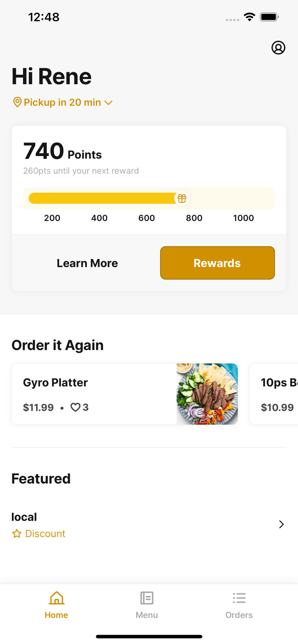This screenshot has height=644, width=298.
Task: Click the star icon next to Discount
Action: click(x=17, y=533)
